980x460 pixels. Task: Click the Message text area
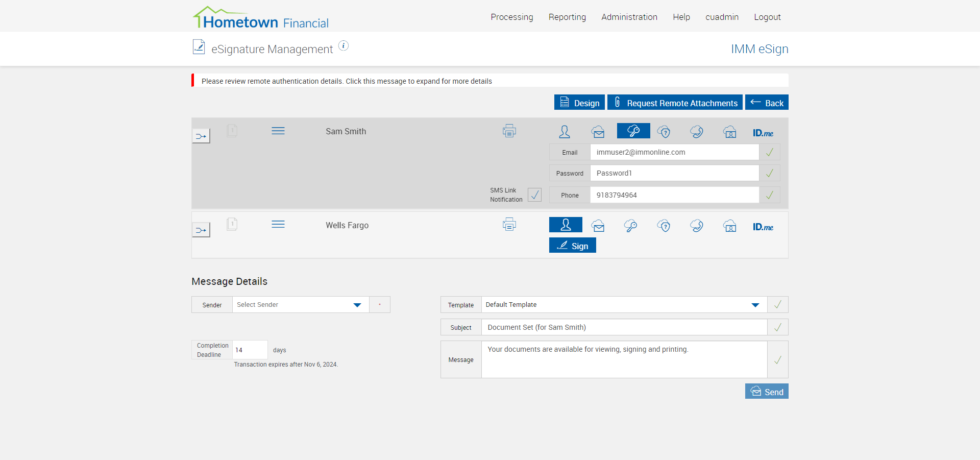[x=624, y=360]
